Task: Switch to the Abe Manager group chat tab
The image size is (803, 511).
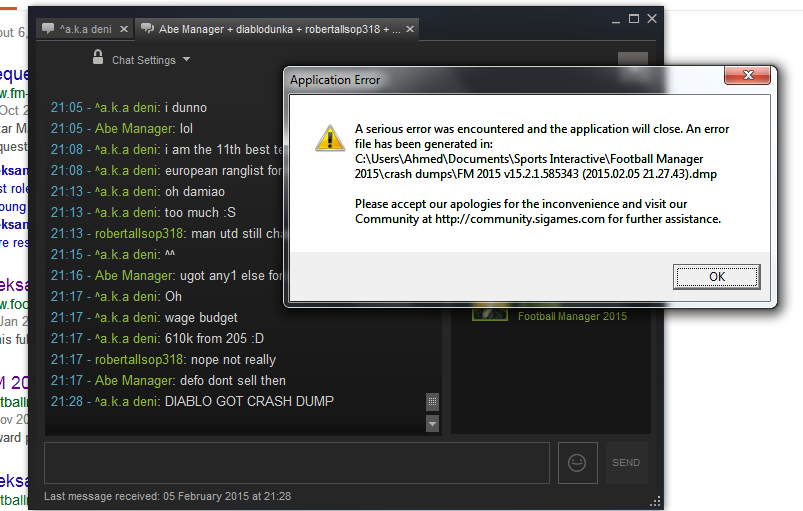Action: pyautogui.click(x=279, y=29)
